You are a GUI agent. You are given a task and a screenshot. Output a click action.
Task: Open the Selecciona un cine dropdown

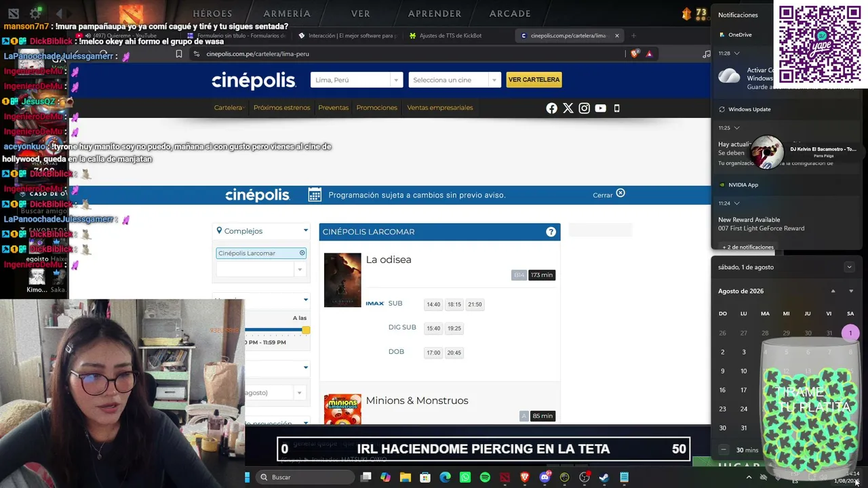coord(454,80)
